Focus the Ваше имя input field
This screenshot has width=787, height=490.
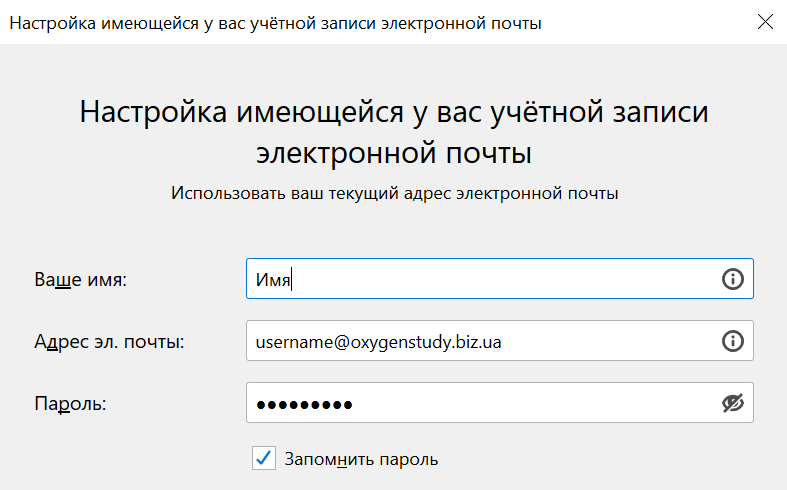tap(480, 279)
